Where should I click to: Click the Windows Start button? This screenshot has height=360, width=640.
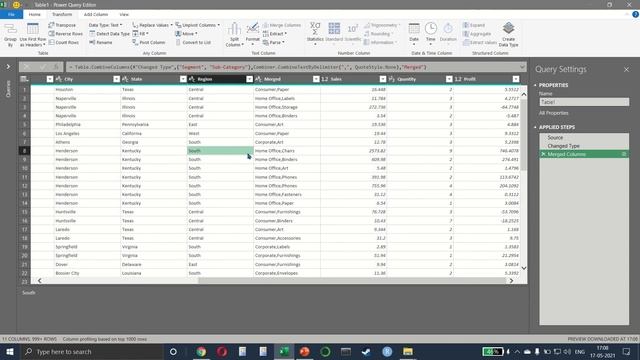pos(9,351)
